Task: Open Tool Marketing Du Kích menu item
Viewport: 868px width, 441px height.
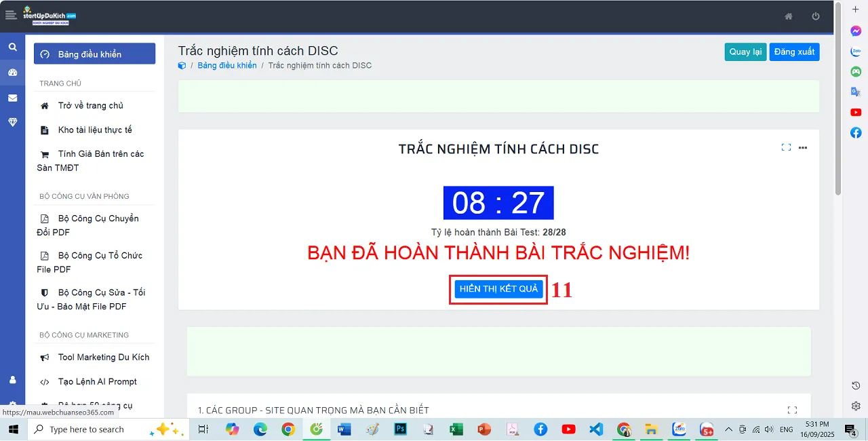Action: point(94,358)
